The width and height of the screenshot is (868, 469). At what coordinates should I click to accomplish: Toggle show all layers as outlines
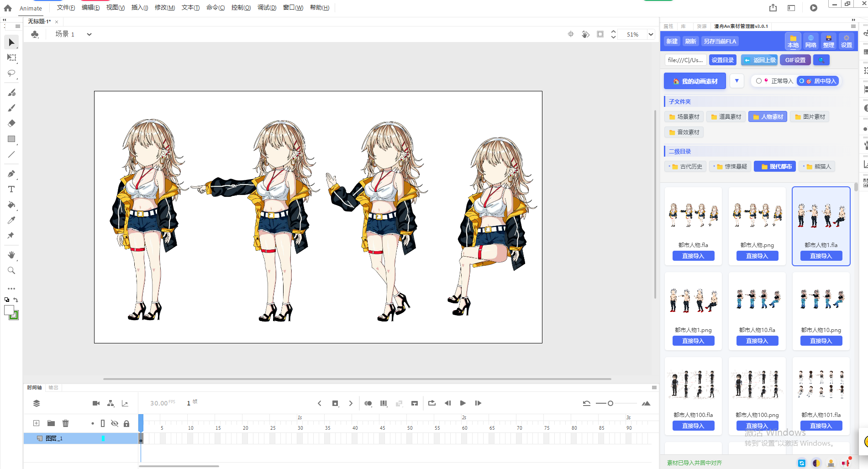103,423
